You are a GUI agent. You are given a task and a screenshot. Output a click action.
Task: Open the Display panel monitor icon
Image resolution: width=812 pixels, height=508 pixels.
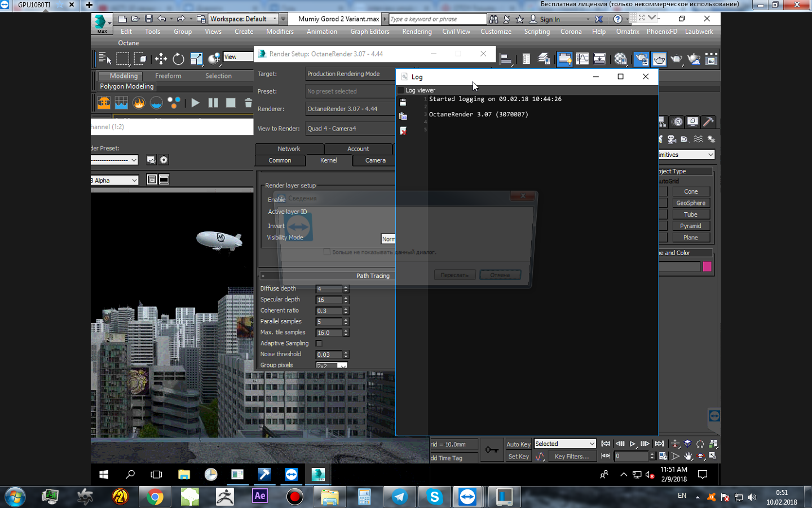click(x=692, y=121)
